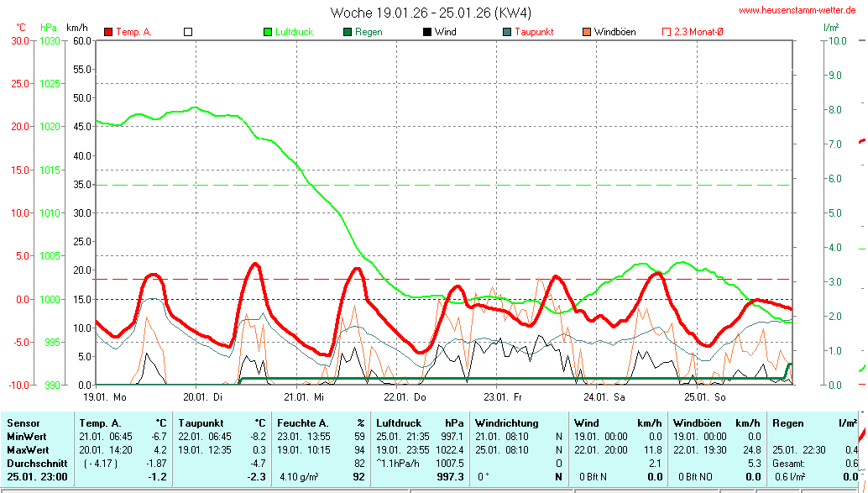The width and height of the screenshot is (868, 493).
Task: Click the MaxWert row label
Action: pos(28,449)
